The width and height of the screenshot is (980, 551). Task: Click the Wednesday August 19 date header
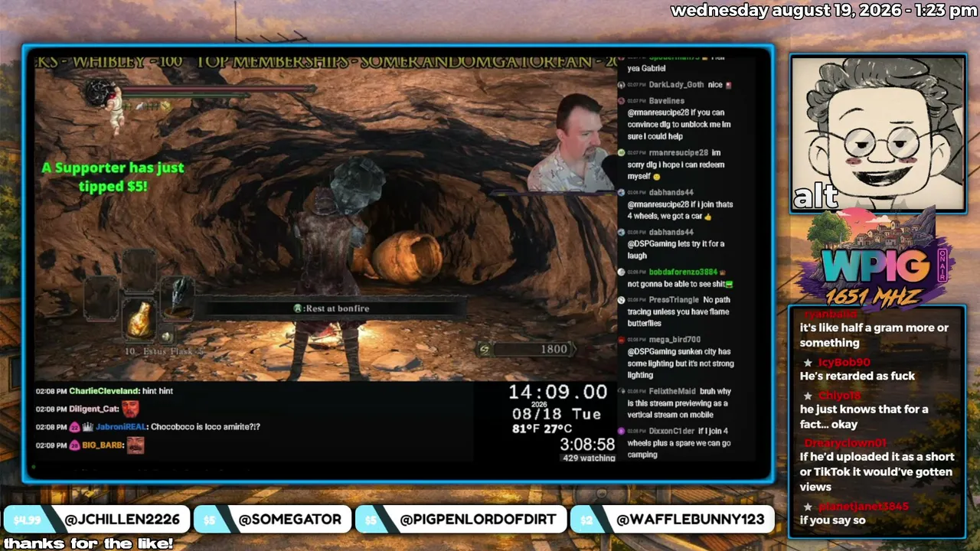[824, 10]
